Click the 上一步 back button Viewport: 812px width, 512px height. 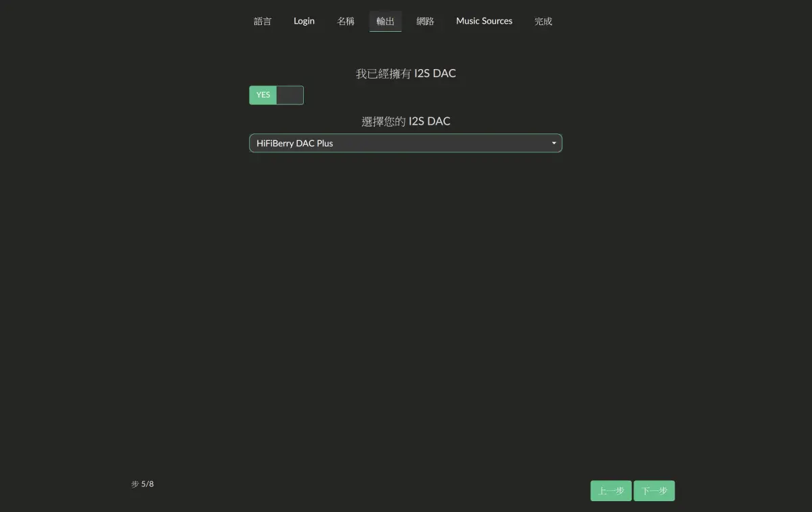point(611,491)
